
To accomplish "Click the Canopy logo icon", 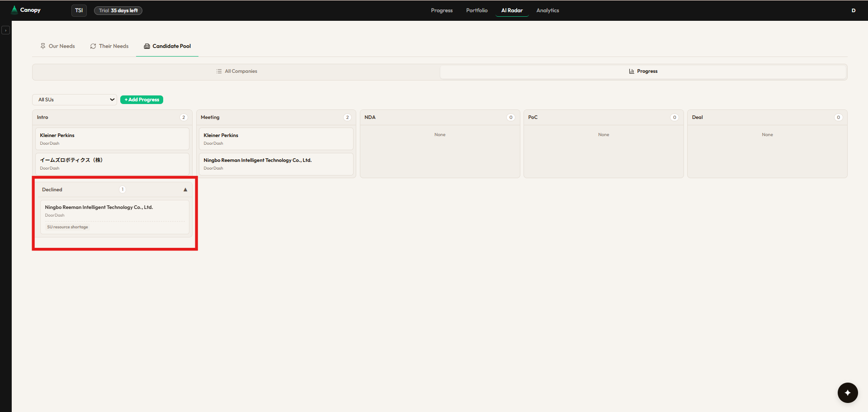I will tap(14, 9).
